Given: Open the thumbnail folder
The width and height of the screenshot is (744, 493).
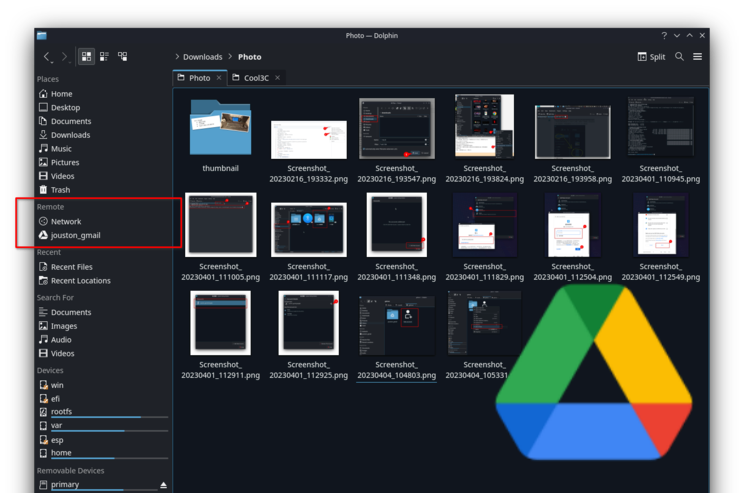Looking at the screenshot, I should (221, 135).
